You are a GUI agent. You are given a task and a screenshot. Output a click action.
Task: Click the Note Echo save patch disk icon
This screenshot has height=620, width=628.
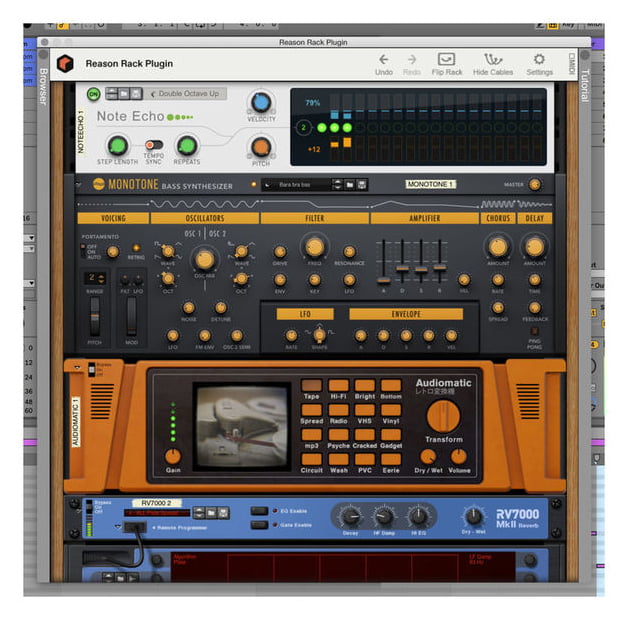point(136,94)
